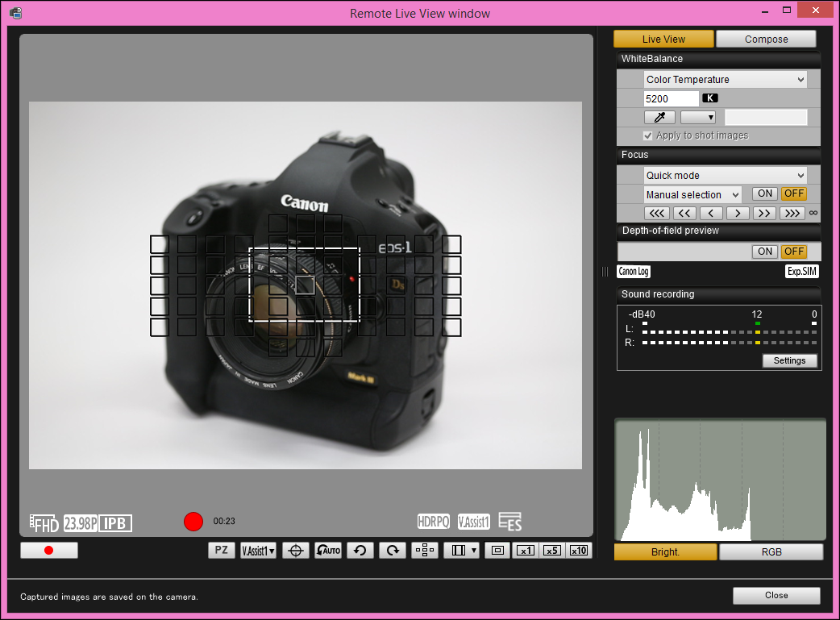The height and width of the screenshot is (620, 840).
Task: Open the Quick mode AF dropdown
Action: (725, 175)
